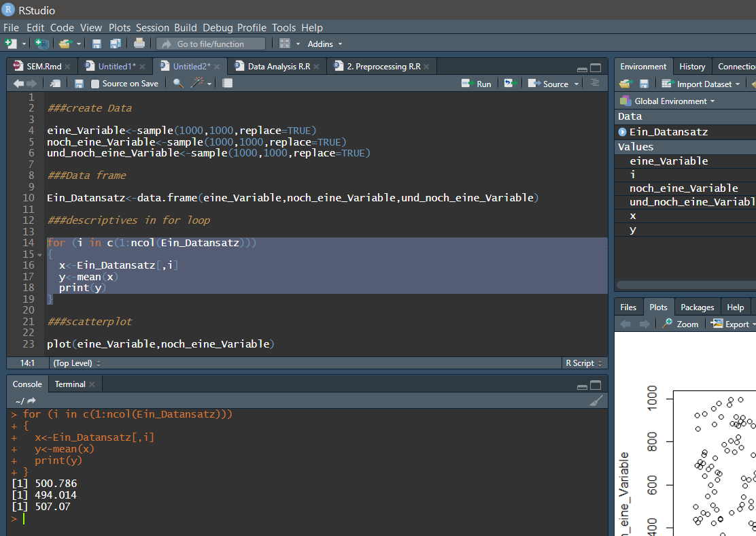Open the Global Environment dropdown

click(673, 101)
